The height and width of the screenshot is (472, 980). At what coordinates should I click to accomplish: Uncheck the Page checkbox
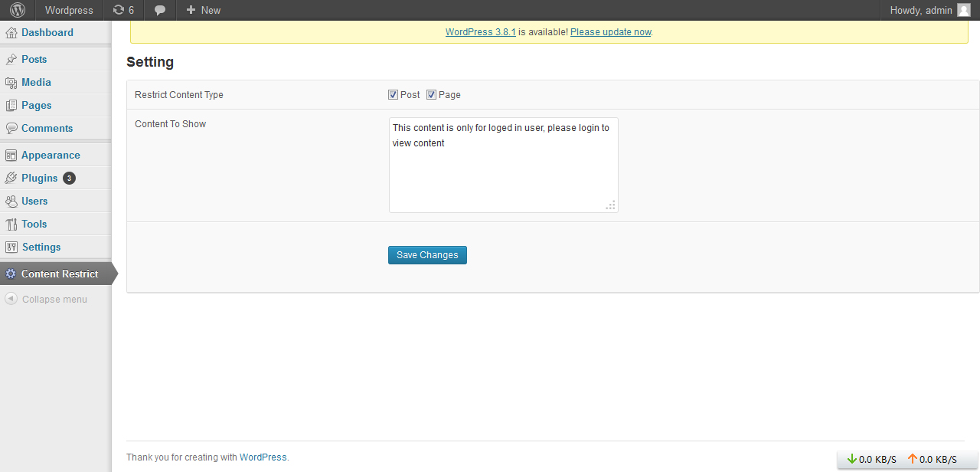pyautogui.click(x=431, y=95)
